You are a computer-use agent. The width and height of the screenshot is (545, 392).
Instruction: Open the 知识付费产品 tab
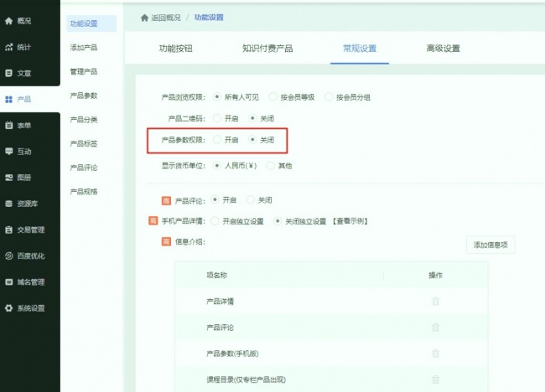(267, 49)
